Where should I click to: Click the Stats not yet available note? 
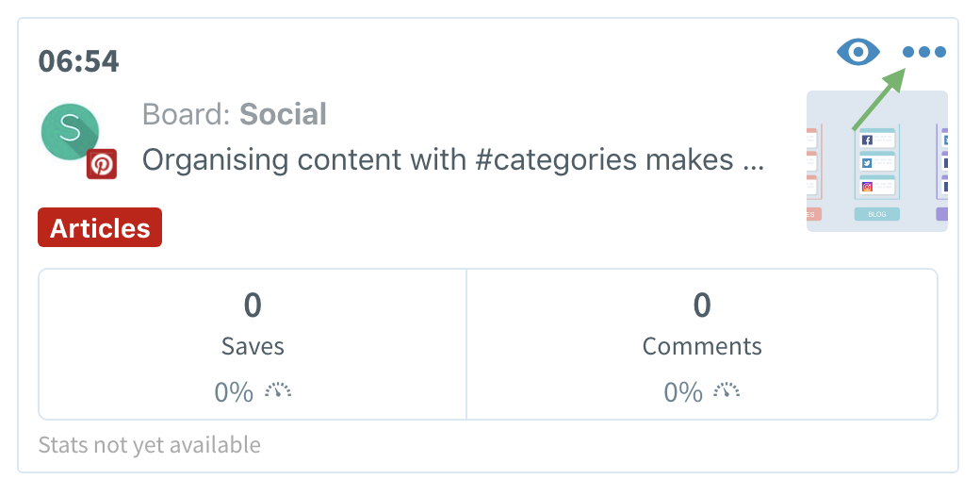click(x=150, y=445)
